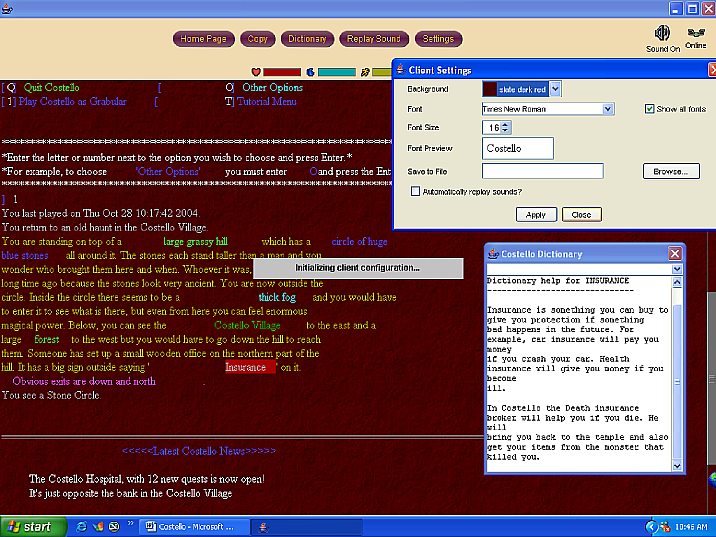Click Replay Sound button
This screenshot has width=716, height=537.
[x=374, y=39]
